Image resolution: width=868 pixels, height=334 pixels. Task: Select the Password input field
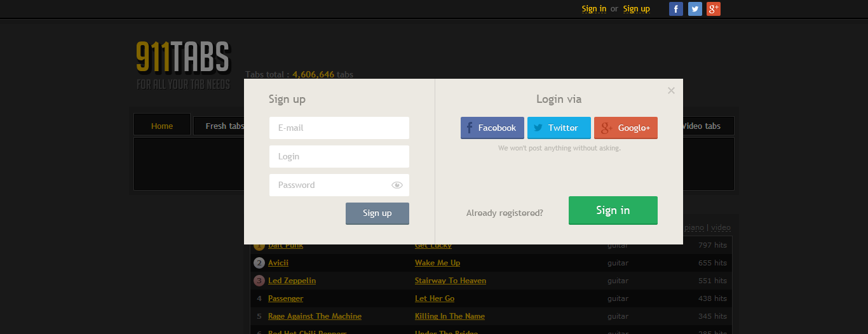pos(330,185)
